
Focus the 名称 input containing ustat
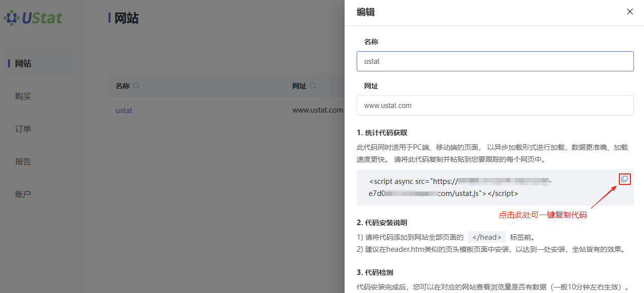(x=495, y=61)
